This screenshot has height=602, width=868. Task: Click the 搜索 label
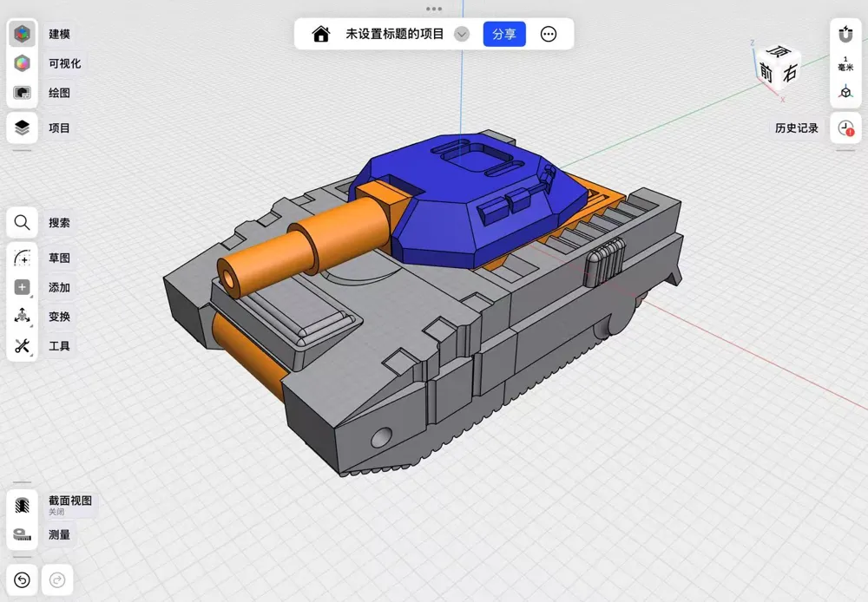coord(59,223)
